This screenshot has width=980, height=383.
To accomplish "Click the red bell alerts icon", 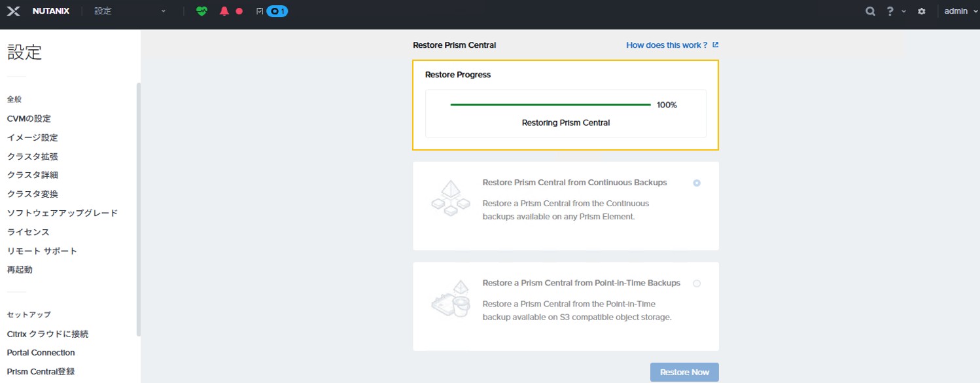I will (x=224, y=11).
